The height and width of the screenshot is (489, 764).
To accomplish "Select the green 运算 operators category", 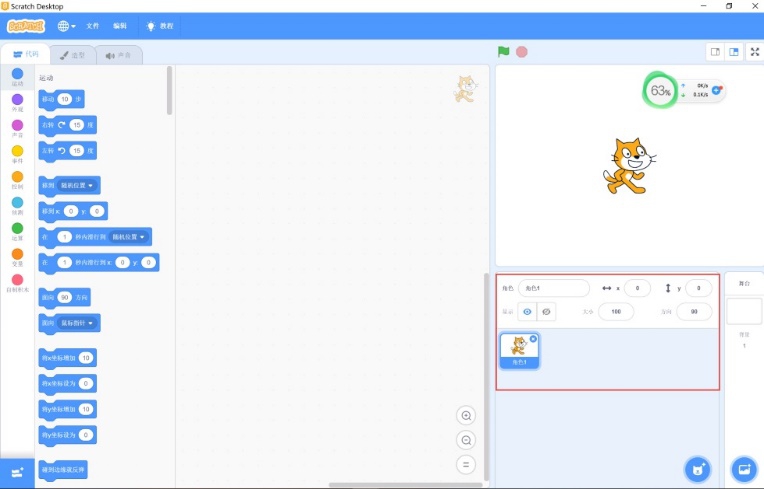I will click(17, 232).
